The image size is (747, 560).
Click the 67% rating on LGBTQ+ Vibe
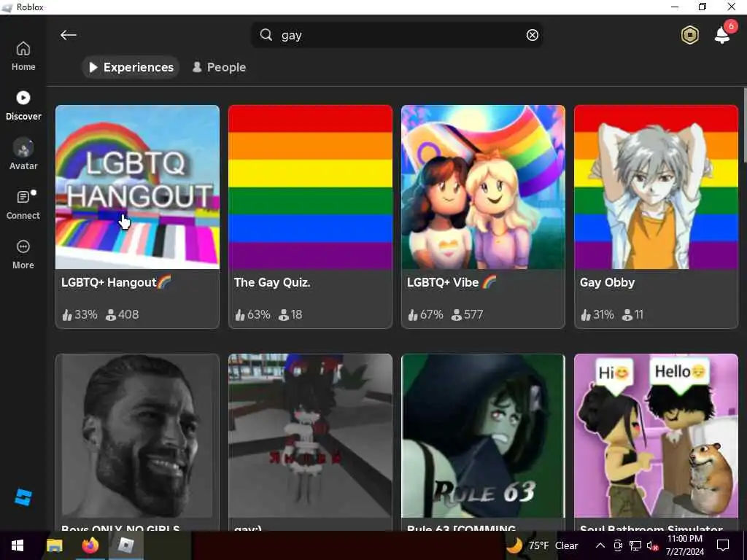coord(425,315)
